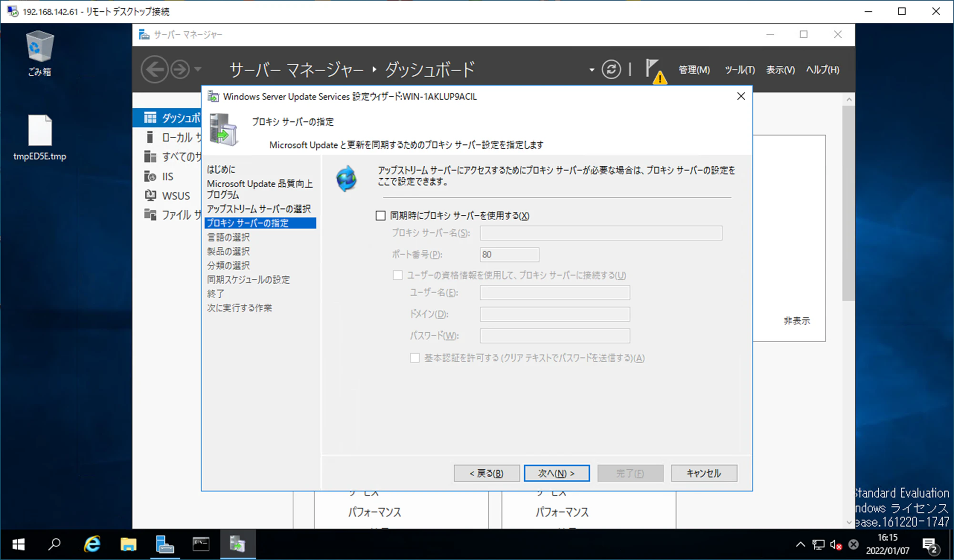Select 'アップストリーム サーバーの選択' wizard step

point(259,209)
